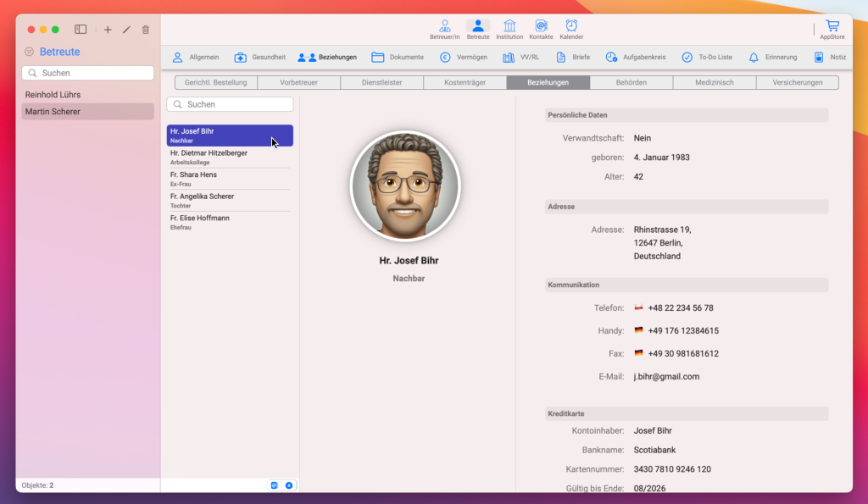Screen dimensions: 868x504
Task: Click the Objekte: 2 status text
Action: [37, 485]
